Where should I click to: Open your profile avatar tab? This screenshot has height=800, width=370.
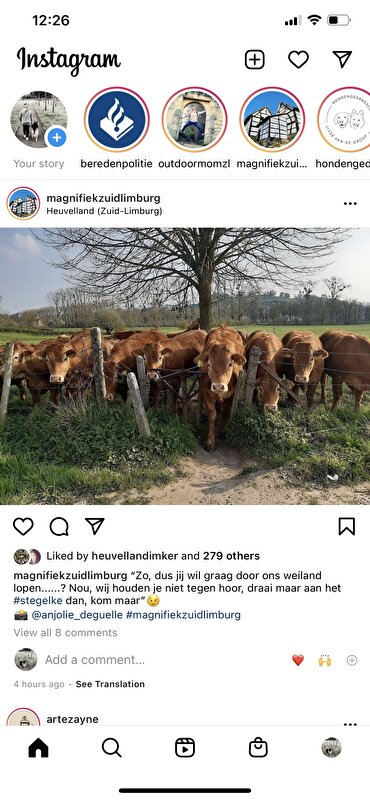click(x=331, y=747)
